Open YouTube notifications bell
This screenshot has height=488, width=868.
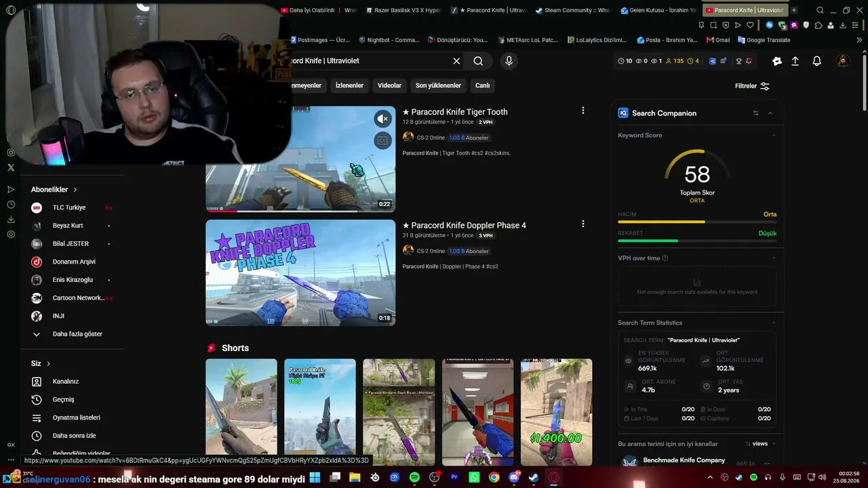tap(817, 61)
